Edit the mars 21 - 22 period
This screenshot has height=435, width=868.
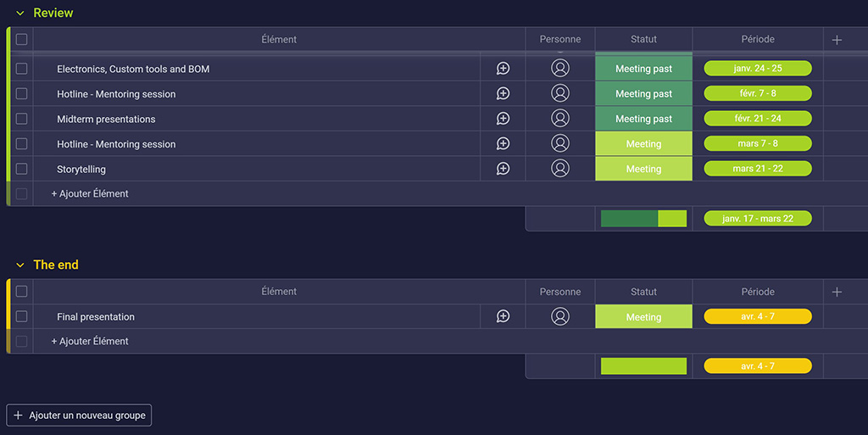[758, 168]
